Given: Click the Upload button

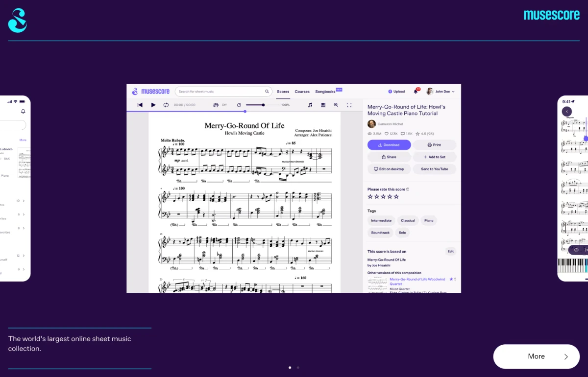Looking at the screenshot, I should pos(396,92).
